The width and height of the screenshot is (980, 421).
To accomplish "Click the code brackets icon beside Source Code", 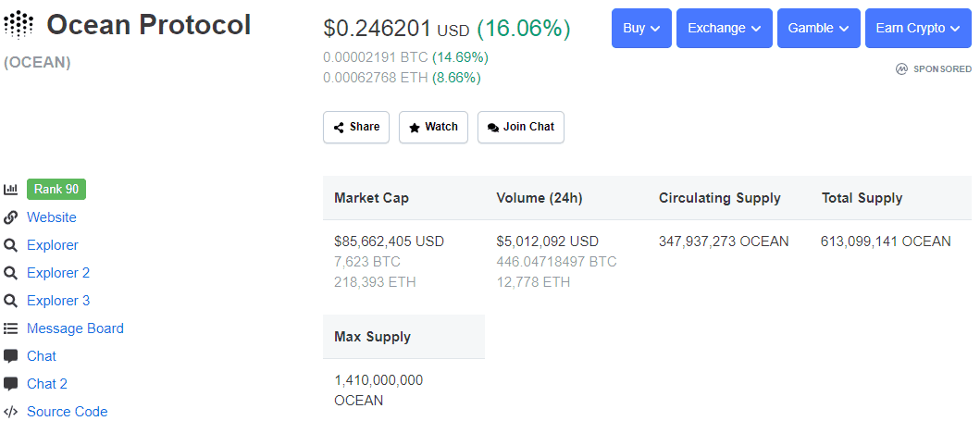I will tap(11, 412).
